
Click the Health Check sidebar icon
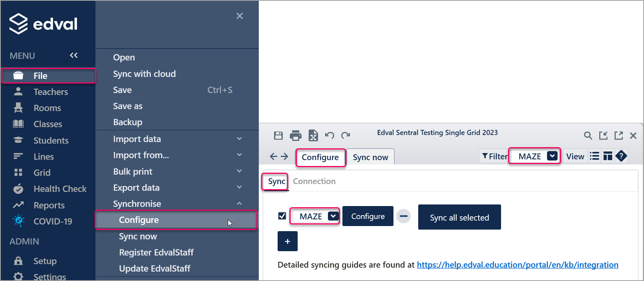(18, 189)
